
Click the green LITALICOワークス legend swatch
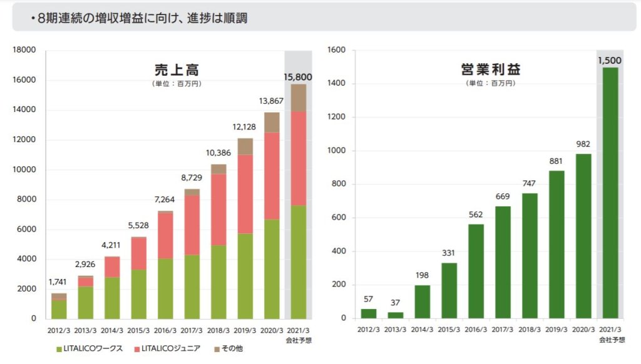59,349
